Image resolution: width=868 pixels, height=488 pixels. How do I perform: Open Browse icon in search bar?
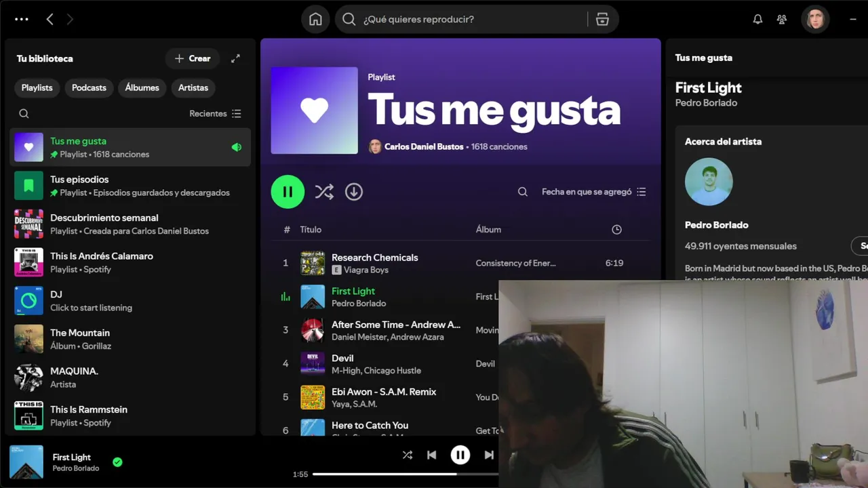click(602, 19)
